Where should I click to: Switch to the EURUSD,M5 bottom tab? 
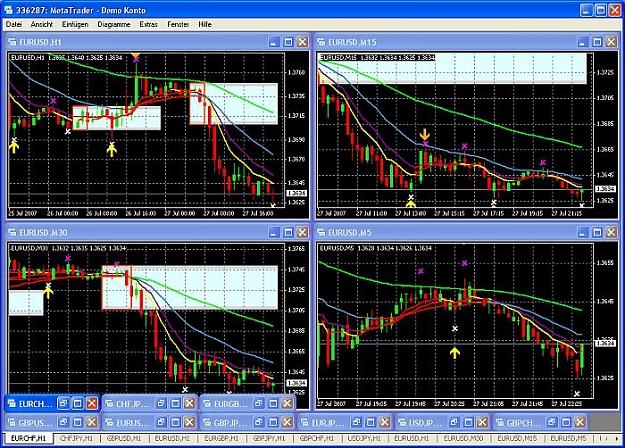(568, 438)
